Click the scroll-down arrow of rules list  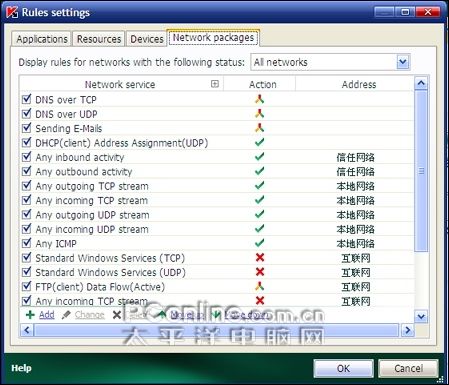pos(421,316)
